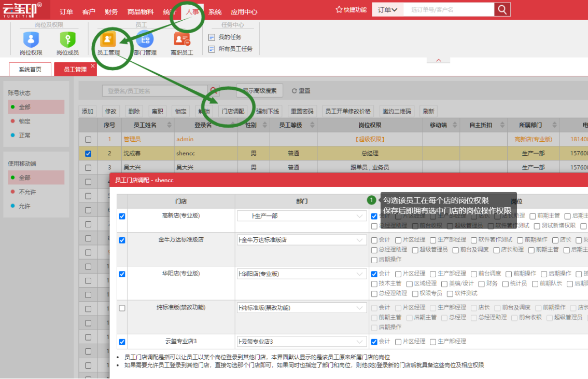This screenshot has height=379, width=588.
Task: Uncheck the 高新店(专业版) store checkbox
Action: (x=122, y=216)
